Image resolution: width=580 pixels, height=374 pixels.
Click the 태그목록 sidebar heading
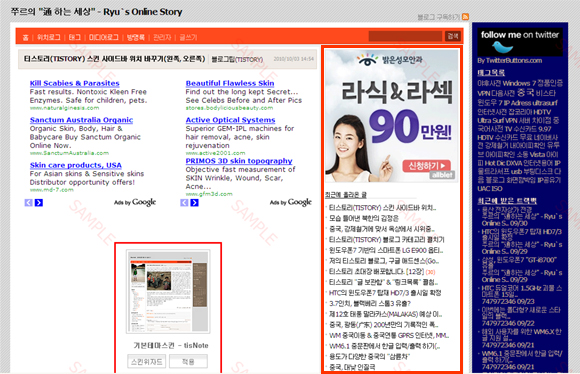click(x=491, y=73)
